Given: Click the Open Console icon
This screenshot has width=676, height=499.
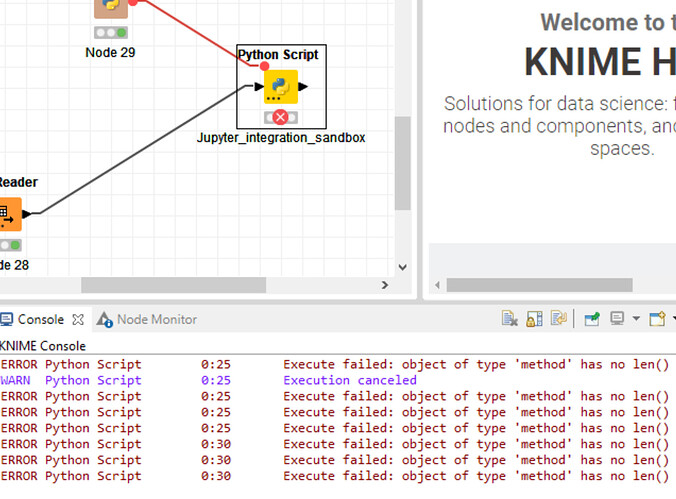Looking at the screenshot, I should point(657,319).
